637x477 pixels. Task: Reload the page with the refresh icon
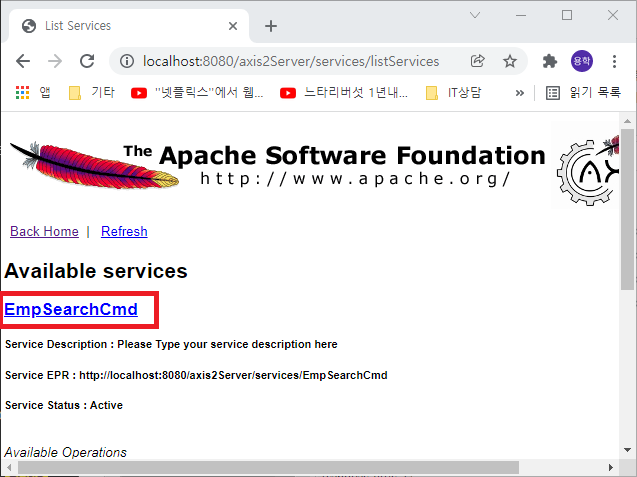[87, 61]
